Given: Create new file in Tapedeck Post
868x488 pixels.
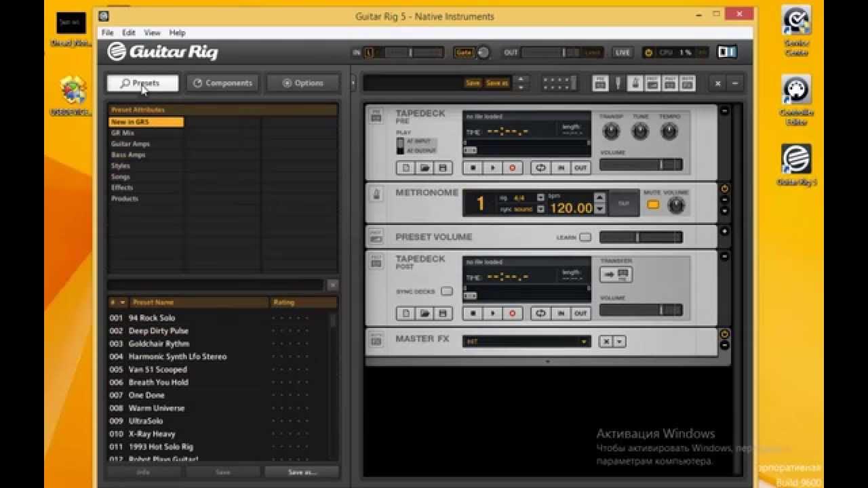Looking at the screenshot, I should [406, 313].
